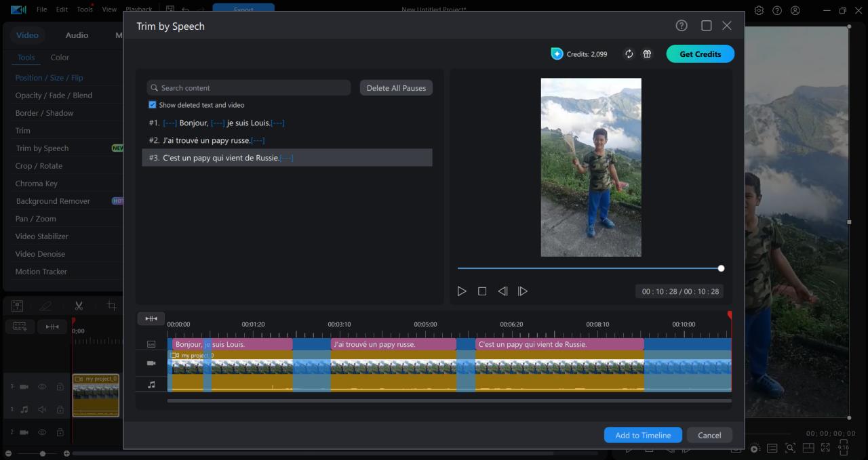Click the Add to Timeline button
Screen dimensions: 868x460
pyautogui.click(x=643, y=435)
